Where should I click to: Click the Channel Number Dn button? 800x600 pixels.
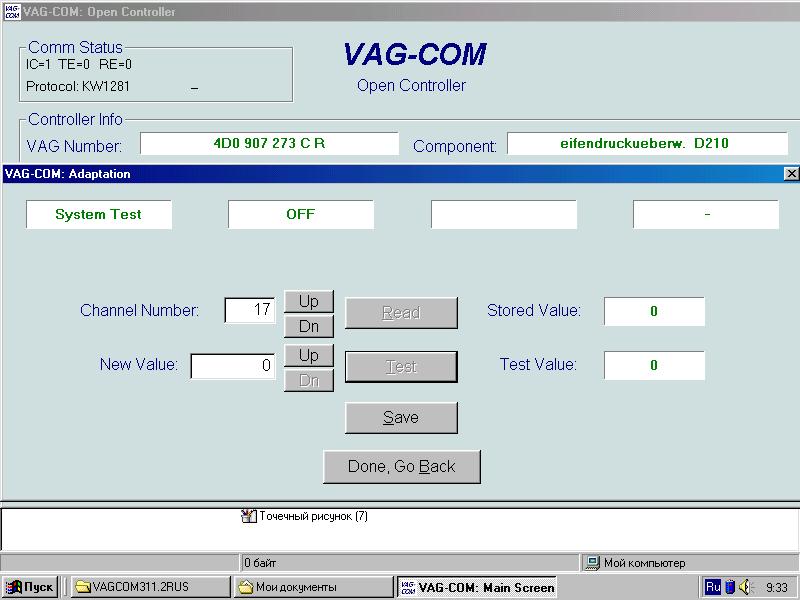(x=308, y=326)
